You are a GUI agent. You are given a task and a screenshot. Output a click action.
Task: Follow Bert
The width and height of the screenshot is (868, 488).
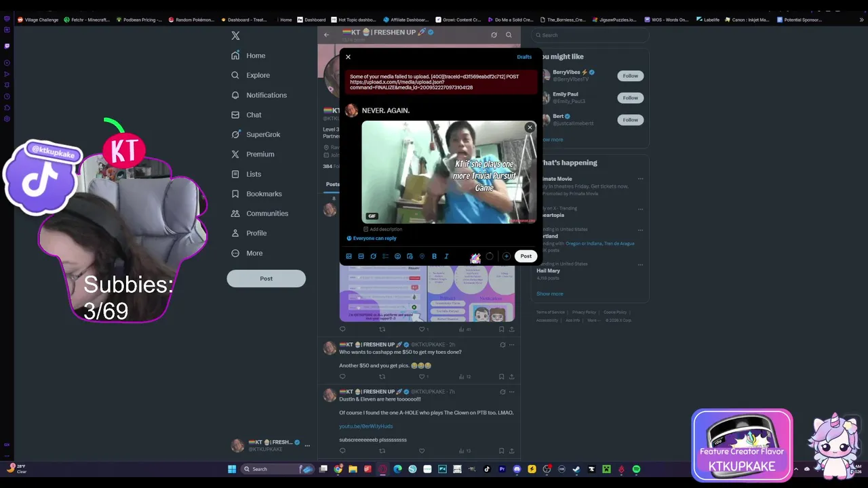click(631, 120)
